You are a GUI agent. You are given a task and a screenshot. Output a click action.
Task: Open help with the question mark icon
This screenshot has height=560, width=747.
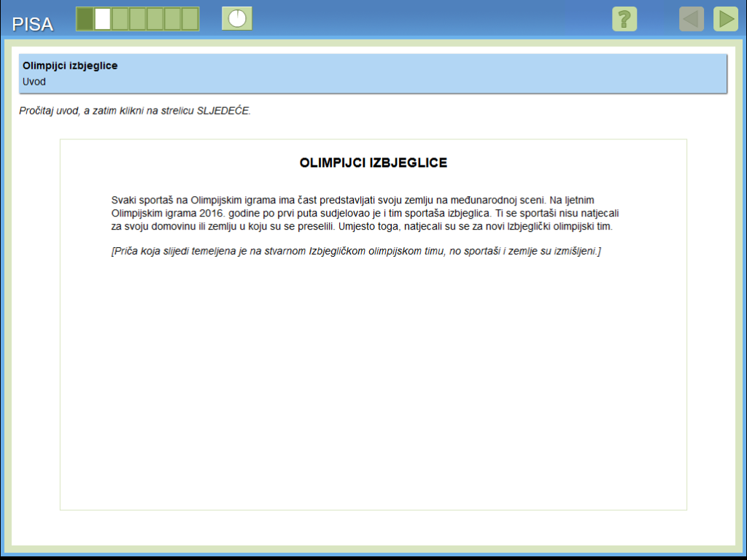pos(624,19)
